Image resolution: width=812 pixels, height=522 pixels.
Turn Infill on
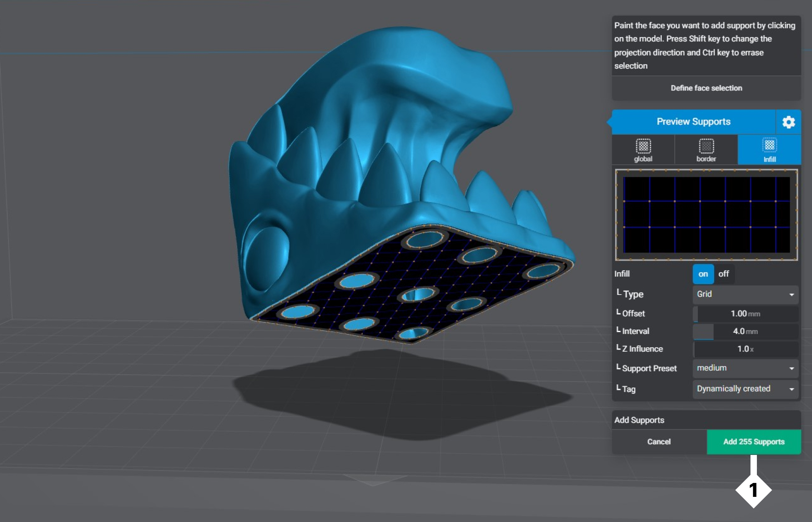pyautogui.click(x=703, y=274)
